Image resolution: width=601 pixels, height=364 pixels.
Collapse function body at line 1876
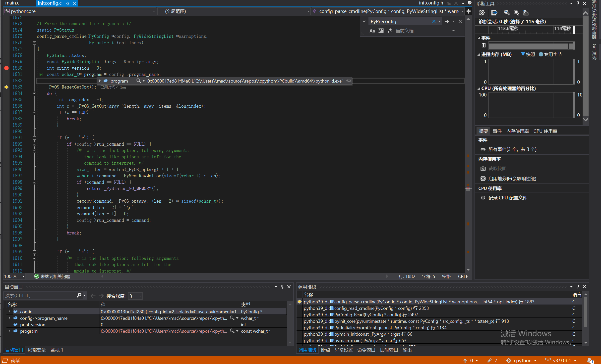coord(34,43)
